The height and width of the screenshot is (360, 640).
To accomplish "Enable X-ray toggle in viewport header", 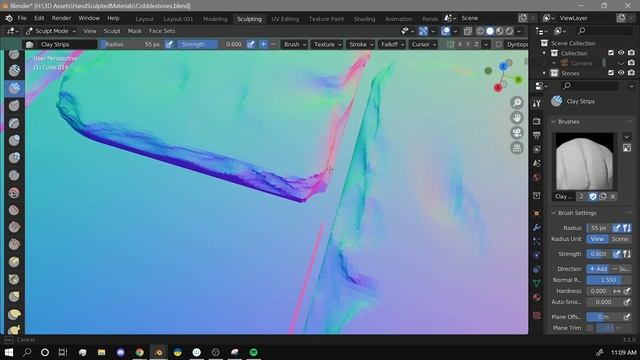I will 468,31.
